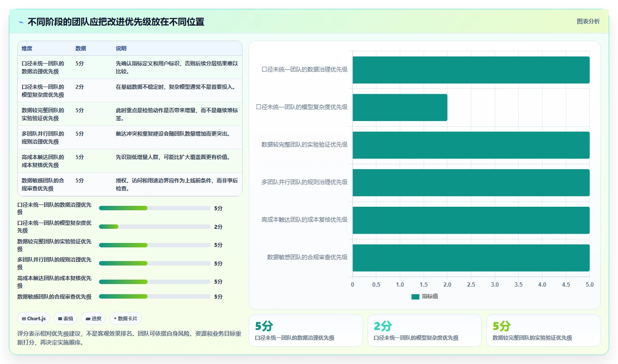The height and width of the screenshot is (364, 618).
Task: Click the 数据 column header
Action: coord(81,49)
